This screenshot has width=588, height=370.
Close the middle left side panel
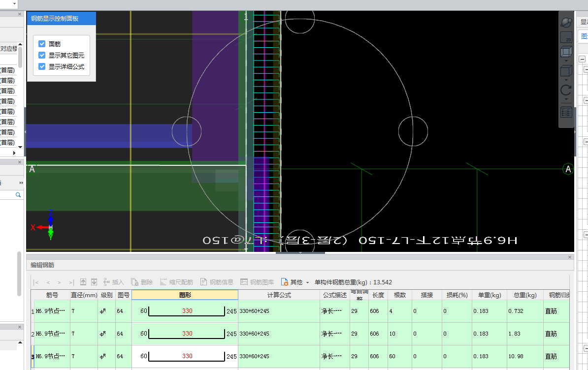(20, 162)
